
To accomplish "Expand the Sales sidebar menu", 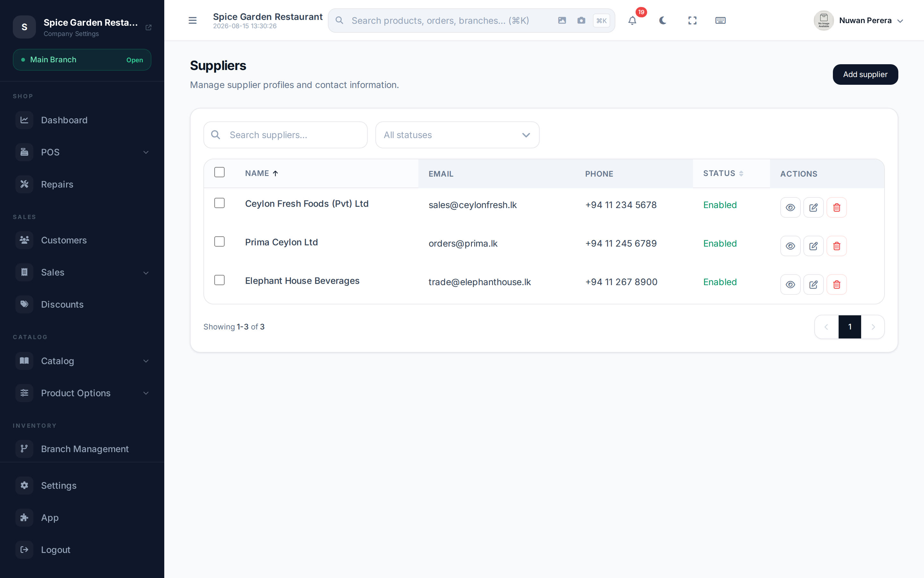I will 82,273.
